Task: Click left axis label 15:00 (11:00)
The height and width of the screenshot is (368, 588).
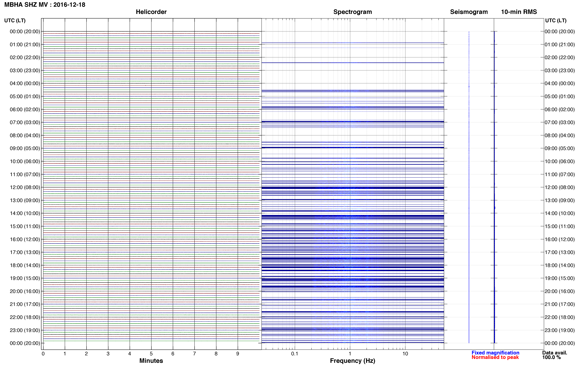Action: (x=25, y=226)
